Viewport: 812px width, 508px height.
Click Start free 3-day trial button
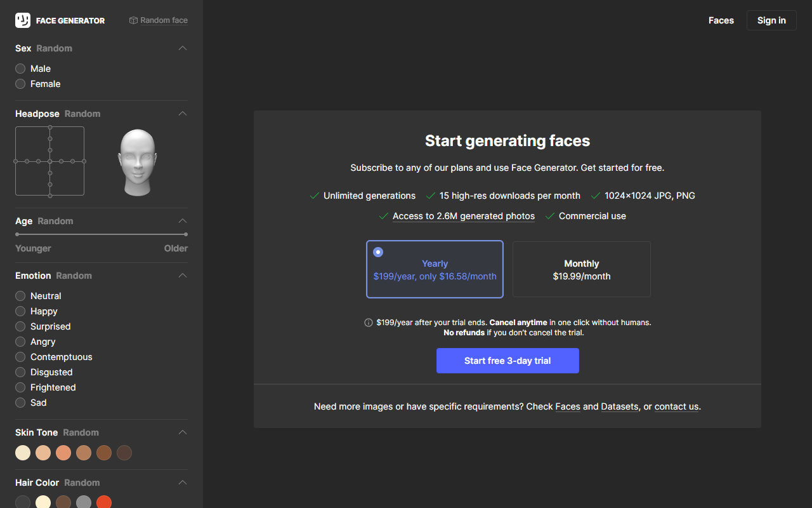(x=507, y=361)
